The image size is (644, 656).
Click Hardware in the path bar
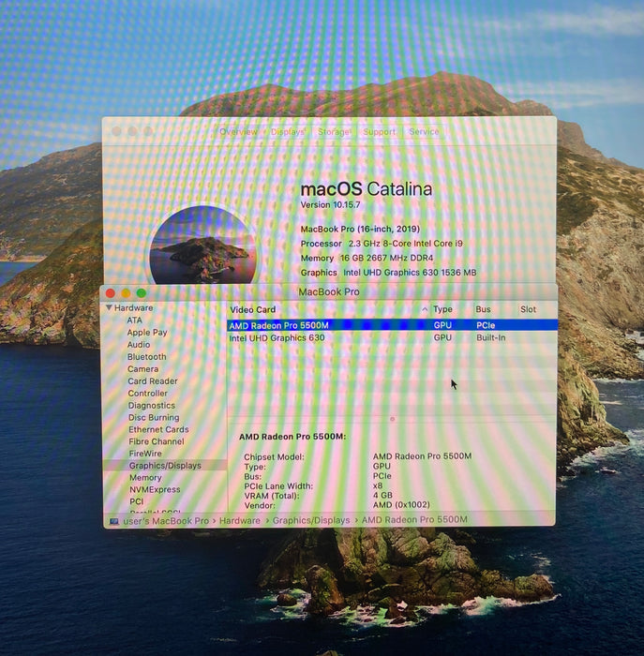(240, 520)
